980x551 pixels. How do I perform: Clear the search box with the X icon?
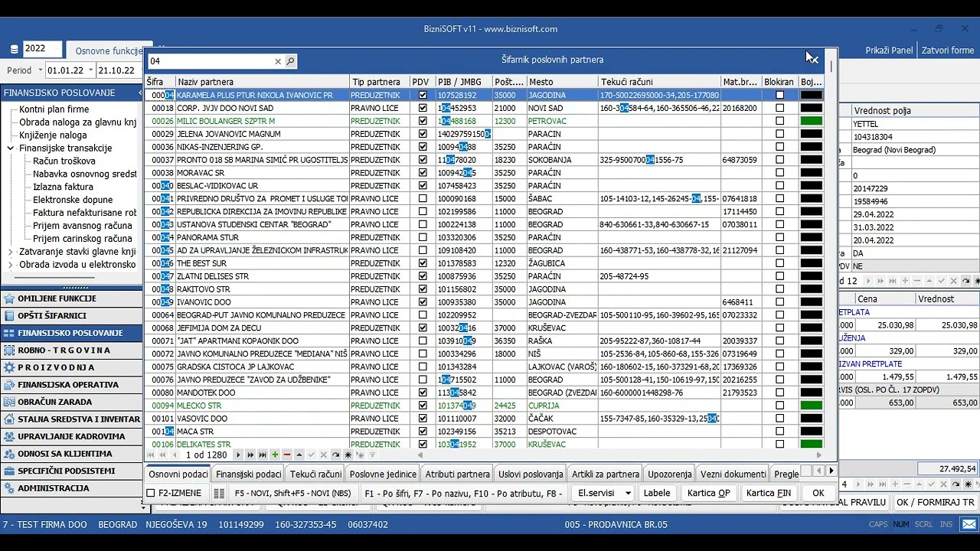[278, 61]
